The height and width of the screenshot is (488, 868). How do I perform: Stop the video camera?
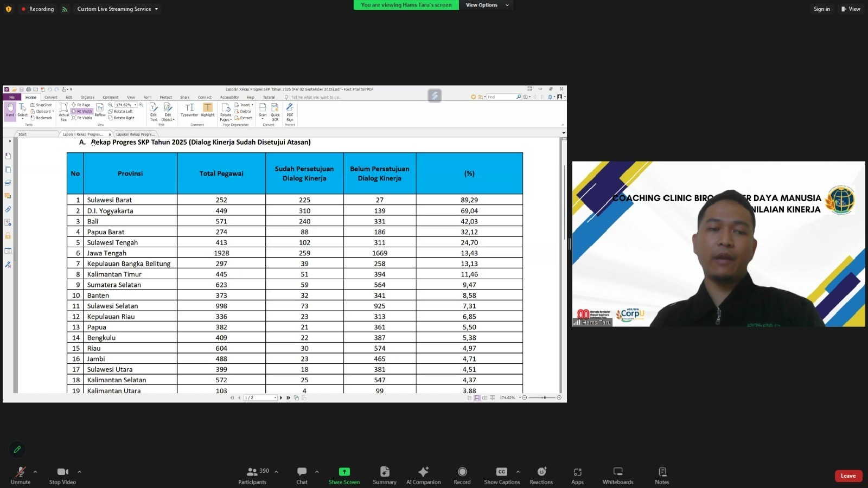tap(62, 475)
